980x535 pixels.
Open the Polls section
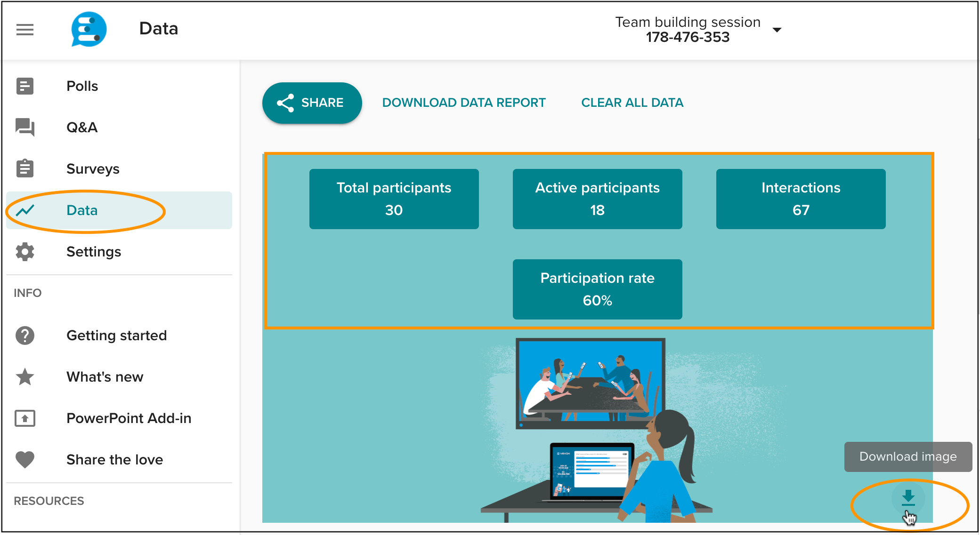tap(119, 86)
